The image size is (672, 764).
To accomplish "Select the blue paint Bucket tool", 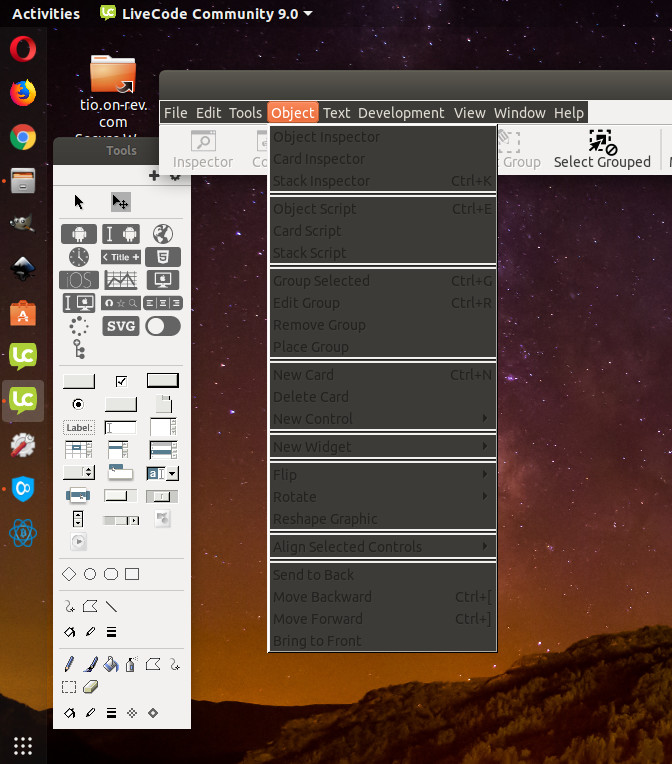I will click(111, 664).
